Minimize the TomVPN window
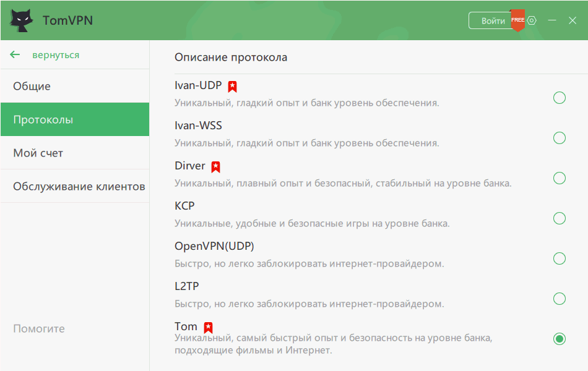The width and height of the screenshot is (588, 371). click(x=553, y=20)
